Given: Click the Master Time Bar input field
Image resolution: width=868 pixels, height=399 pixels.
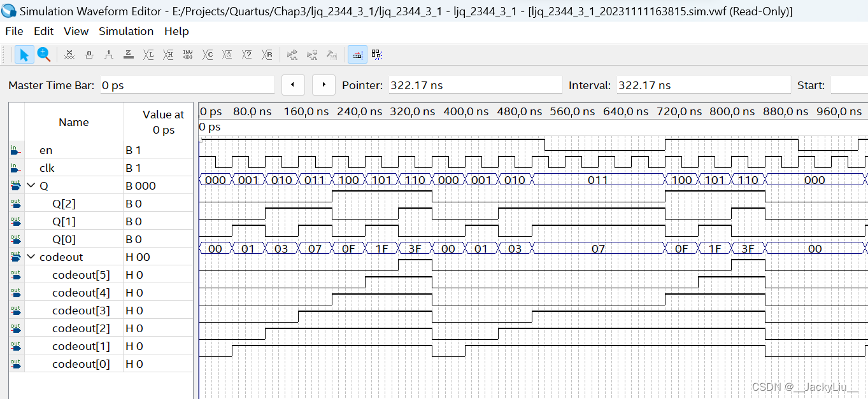Looking at the screenshot, I should click(187, 84).
